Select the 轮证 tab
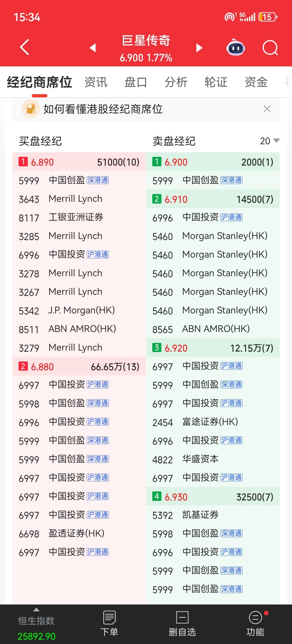The image size is (292, 644). coord(216,82)
